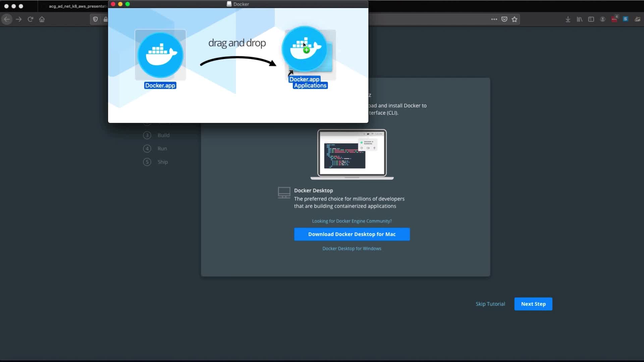Image resolution: width=644 pixels, height=362 pixels.
Task: Click Download Docker Desktop for Mac
Action: 352,234
